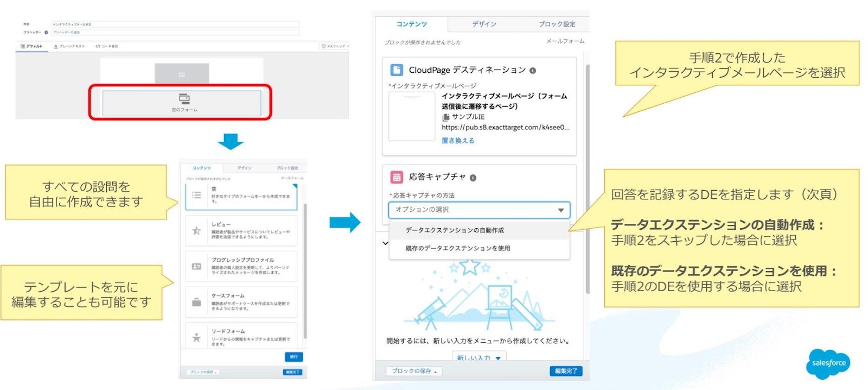Click the image placeholder camera icon

pyautogui.click(x=182, y=74)
